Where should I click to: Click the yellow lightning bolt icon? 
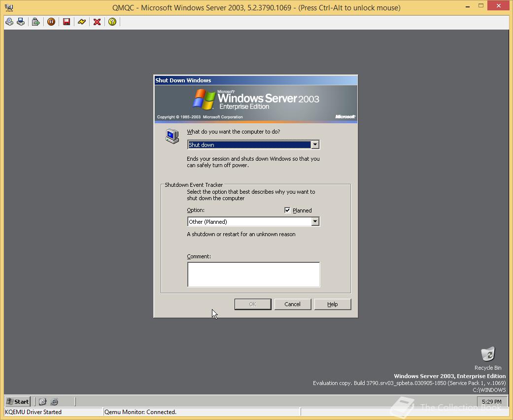coord(82,22)
